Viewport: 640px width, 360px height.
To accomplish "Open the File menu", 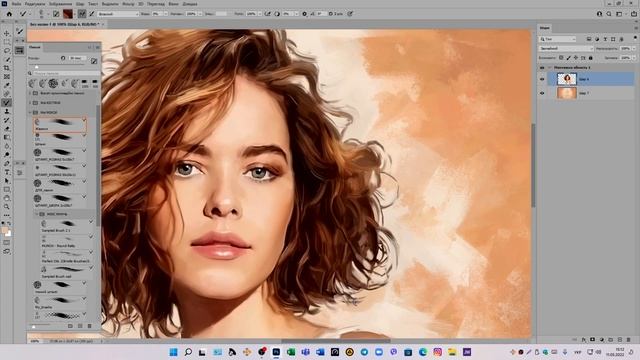I will pyautogui.click(x=16, y=4).
